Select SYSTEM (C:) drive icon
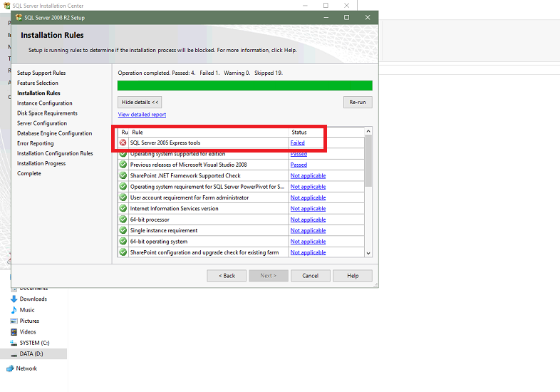 click(x=14, y=343)
